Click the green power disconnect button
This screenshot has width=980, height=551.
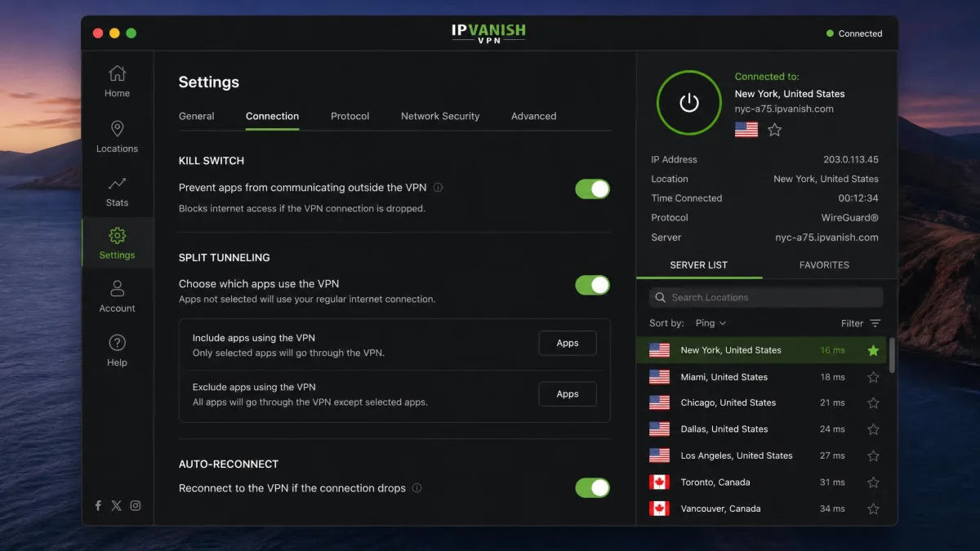[x=689, y=103]
